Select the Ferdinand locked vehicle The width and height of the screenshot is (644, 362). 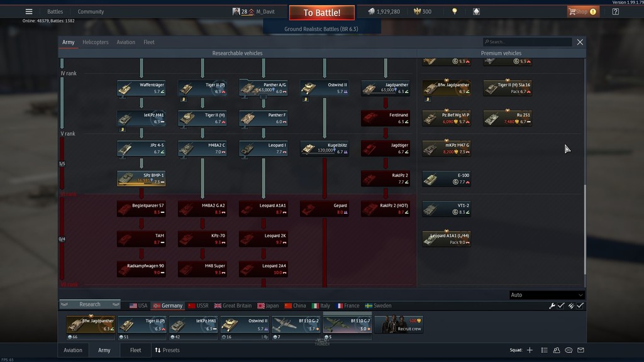[386, 118]
